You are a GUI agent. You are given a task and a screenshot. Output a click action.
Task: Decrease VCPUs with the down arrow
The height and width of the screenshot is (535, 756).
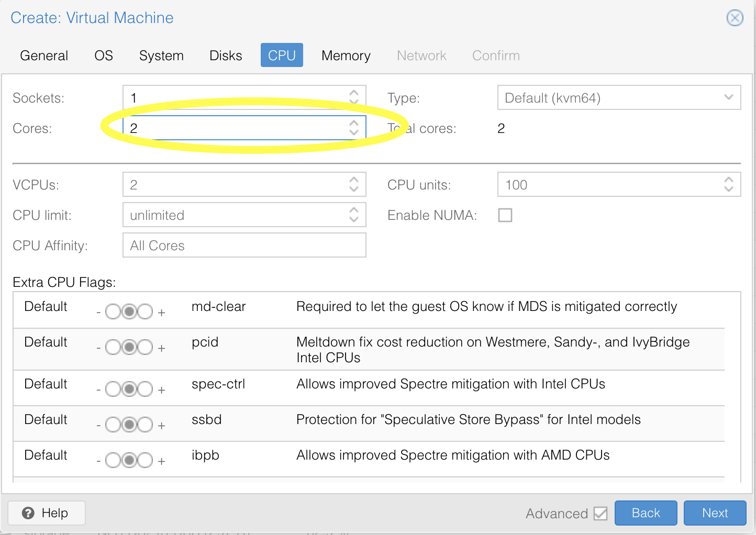point(354,189)
